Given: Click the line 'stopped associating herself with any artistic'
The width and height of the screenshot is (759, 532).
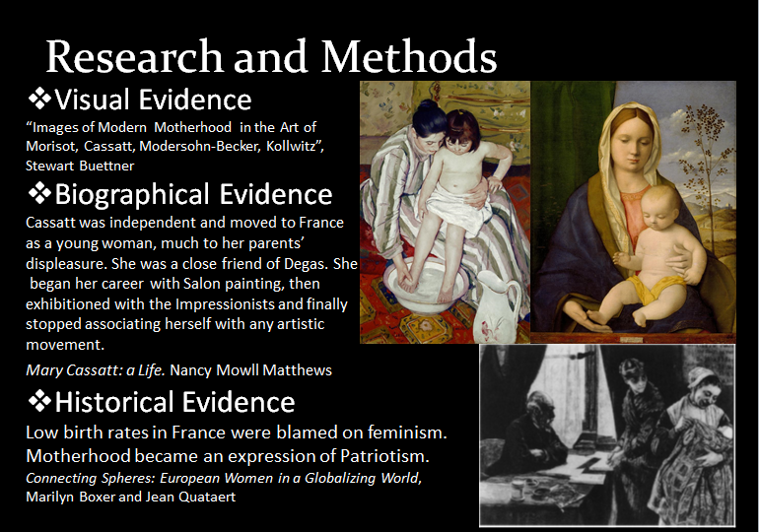Looking at the screenshot, I should pyautogui.click(x=174, y=324).
